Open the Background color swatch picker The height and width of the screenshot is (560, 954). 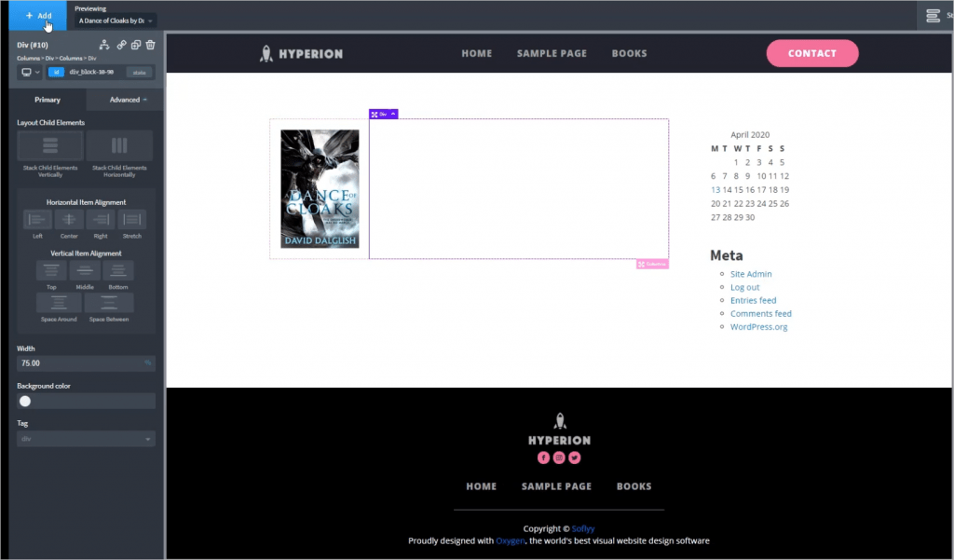tap(24, 401)
